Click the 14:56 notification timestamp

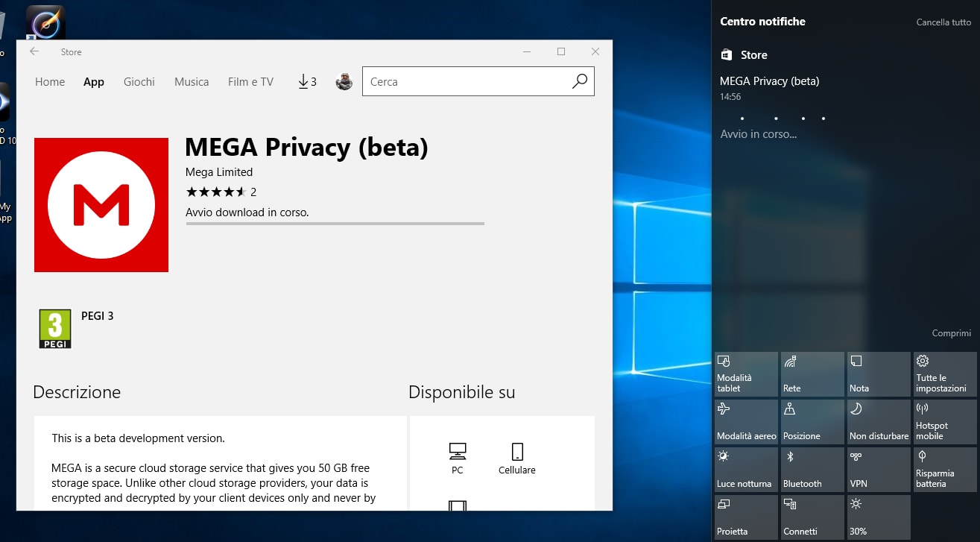point(730,97)
